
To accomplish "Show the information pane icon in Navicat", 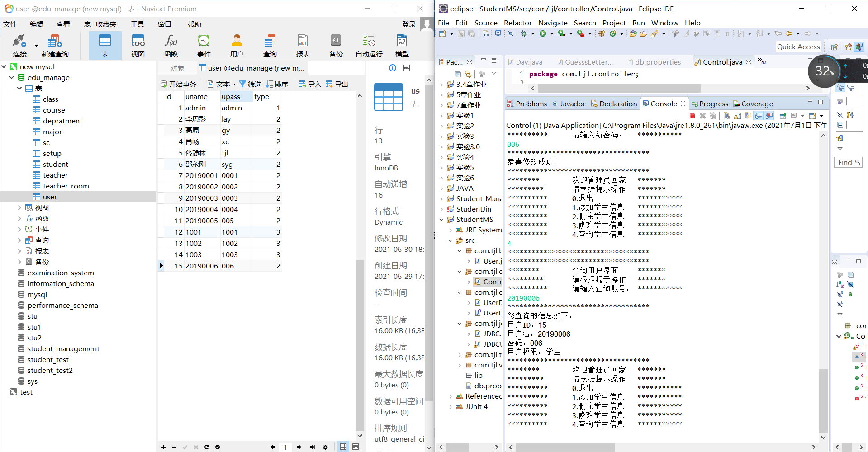I will point(393,68).
